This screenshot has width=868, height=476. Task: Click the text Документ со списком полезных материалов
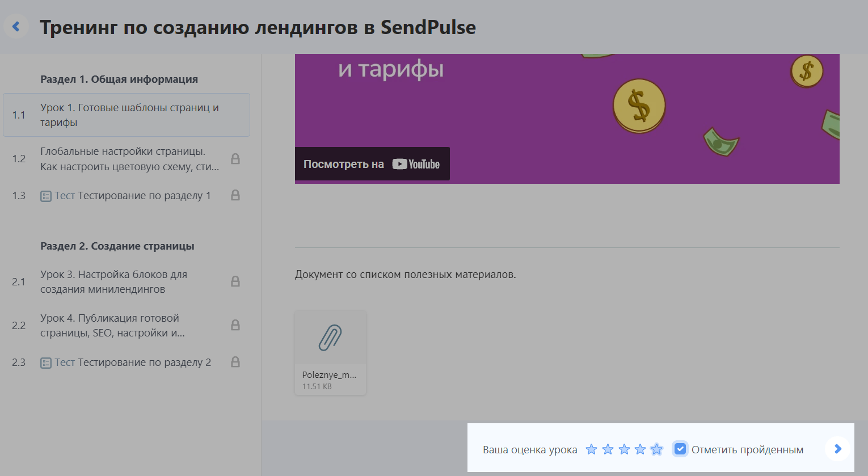(x=406, y=275)
